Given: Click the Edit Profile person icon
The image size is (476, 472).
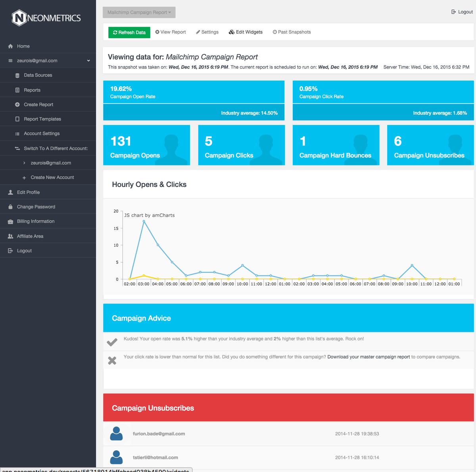Looking at the screenshot, I should click(11, 192).
